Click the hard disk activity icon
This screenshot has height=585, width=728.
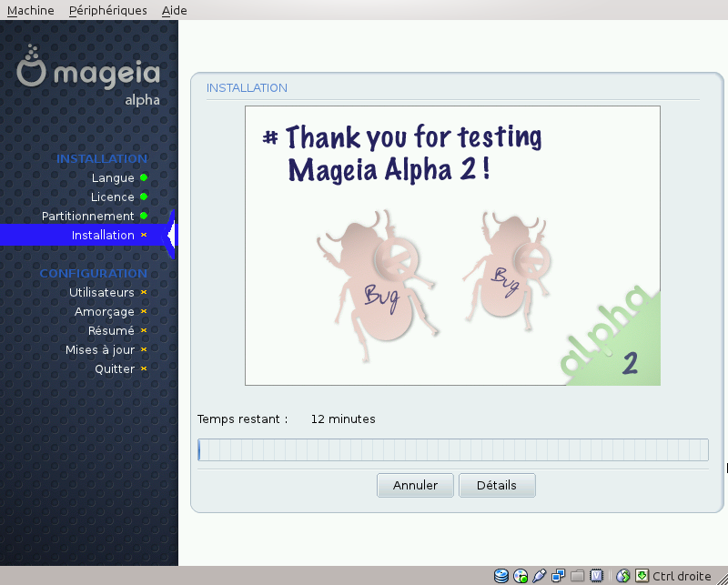point(501,576)
